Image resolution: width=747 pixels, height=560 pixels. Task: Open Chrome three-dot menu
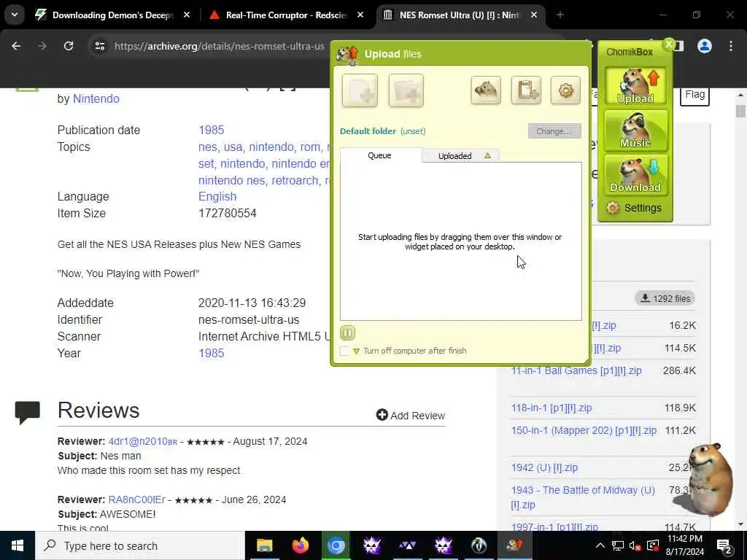[x=731, y=46]
